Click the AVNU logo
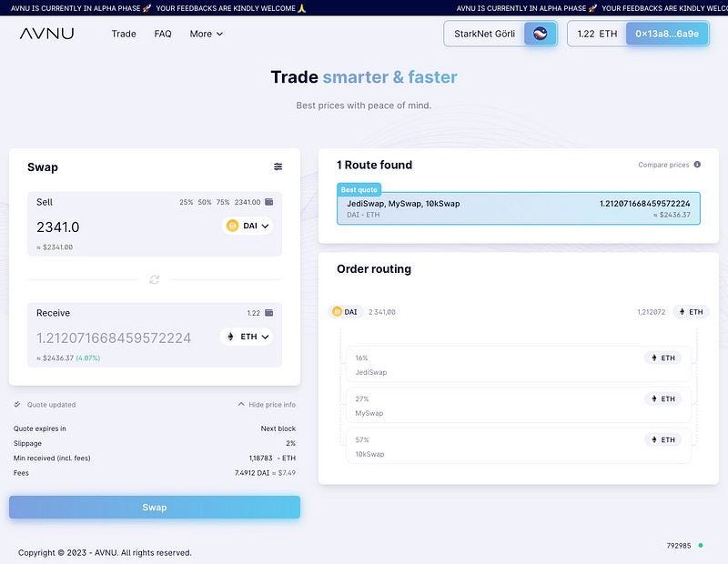The height and width of the screenshot is (564, 728). click(46, 34)
